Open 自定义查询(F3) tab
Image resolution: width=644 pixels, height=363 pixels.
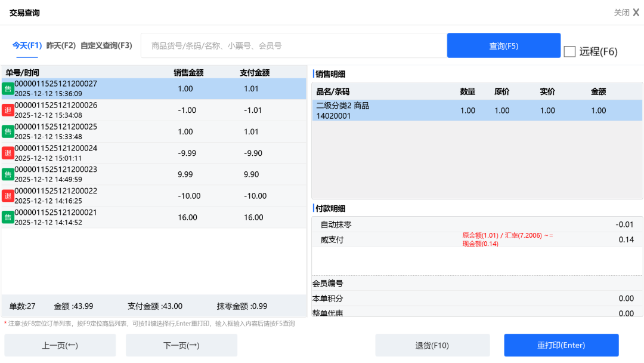point(106,45)
